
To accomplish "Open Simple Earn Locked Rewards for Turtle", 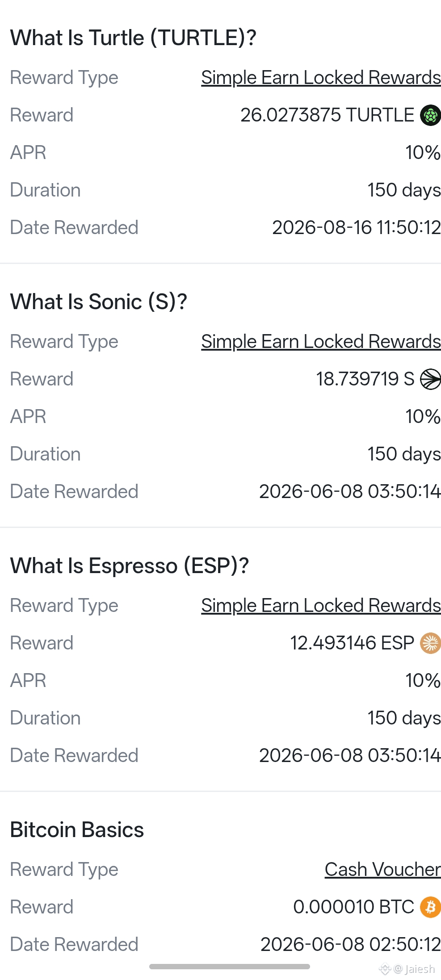I will [321, 78].
